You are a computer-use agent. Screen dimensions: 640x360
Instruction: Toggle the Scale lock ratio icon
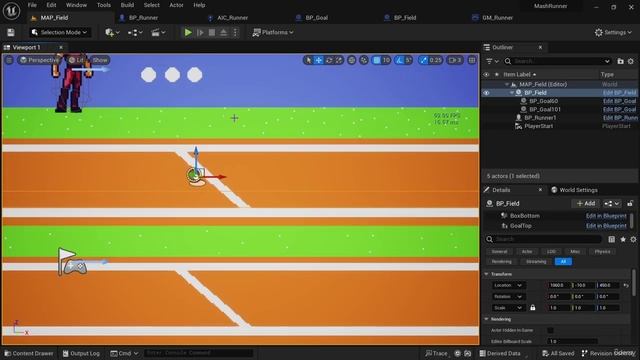tap(533, 308)
